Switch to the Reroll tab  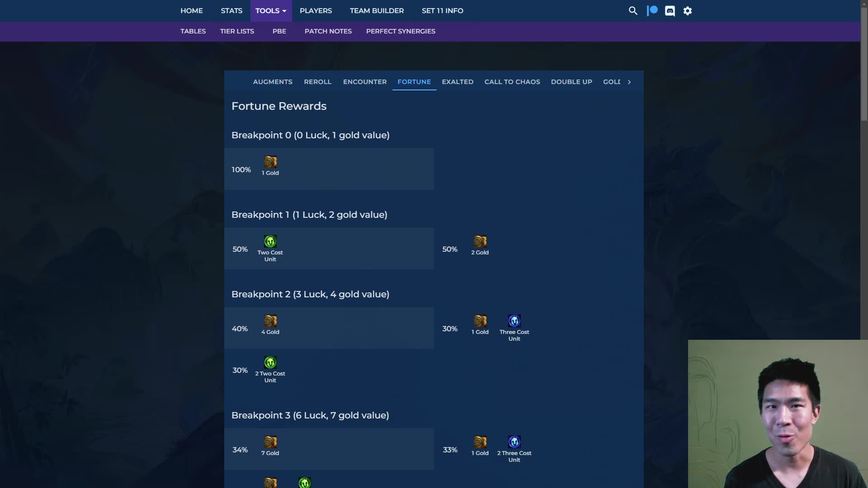(318, 82)
